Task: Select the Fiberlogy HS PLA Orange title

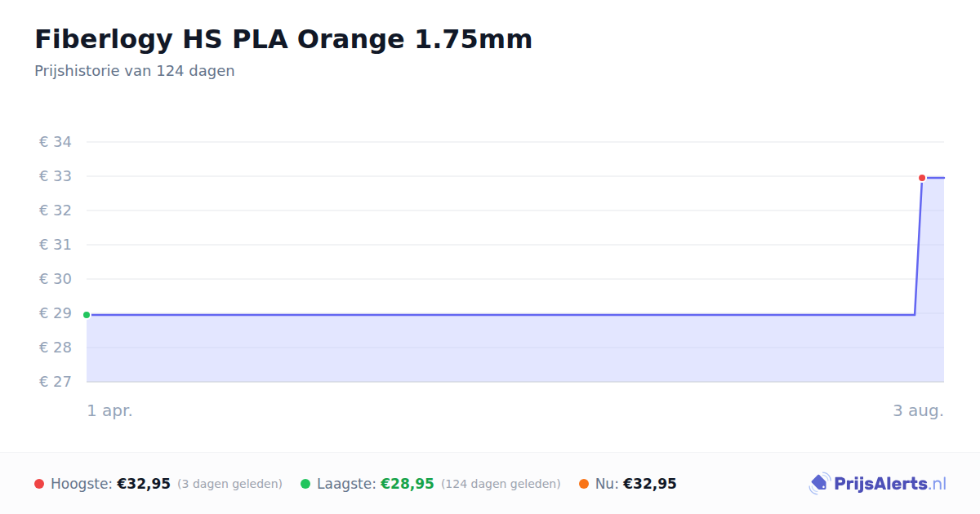Action: click(x=283, y=38)
